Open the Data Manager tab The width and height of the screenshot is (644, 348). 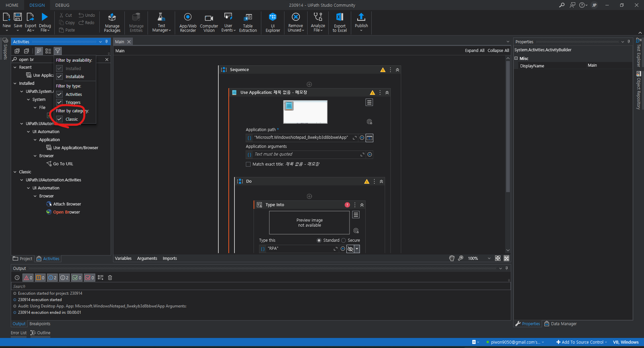point(560,324)
